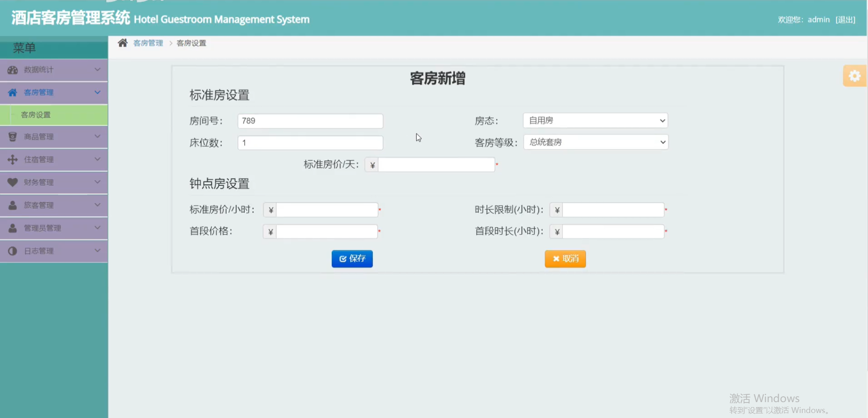The height and width of the screenshot is (418, 868).
Task: Focus the 标准房价/天 price field
Action: 436,164
